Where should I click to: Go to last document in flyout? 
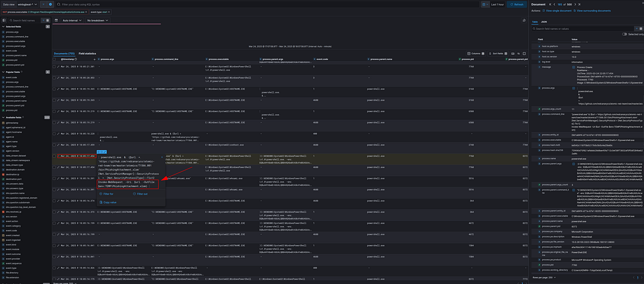(x=579, y=4)
